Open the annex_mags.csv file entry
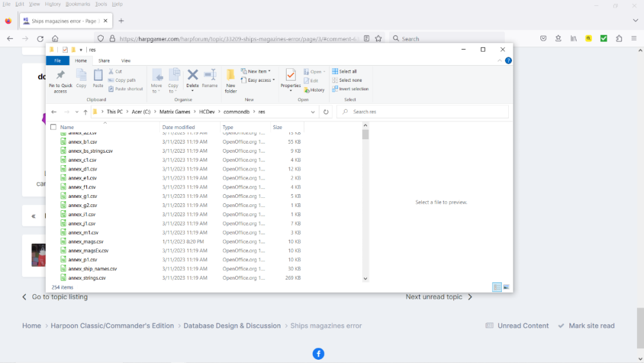 86,241
